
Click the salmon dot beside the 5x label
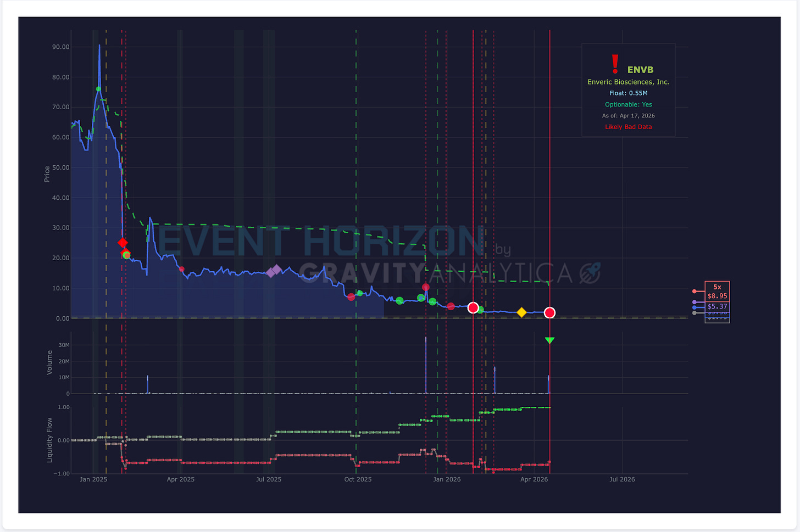(695, 292)
